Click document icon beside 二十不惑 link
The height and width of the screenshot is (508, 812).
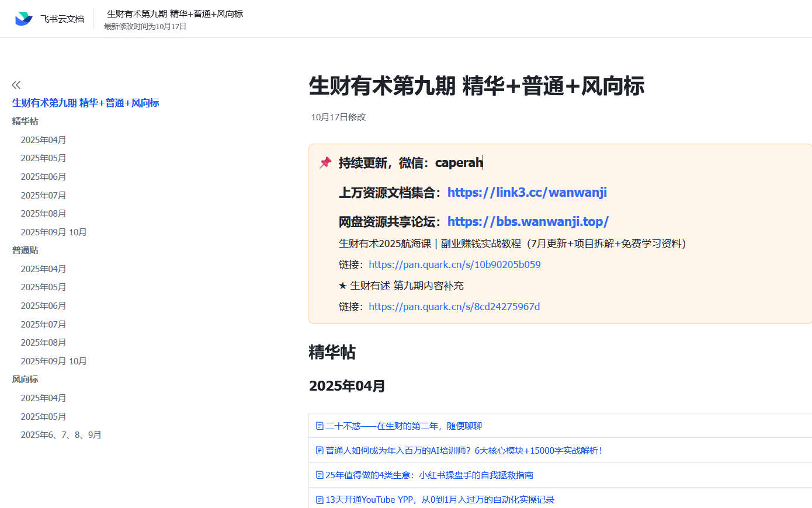(320, 426)
